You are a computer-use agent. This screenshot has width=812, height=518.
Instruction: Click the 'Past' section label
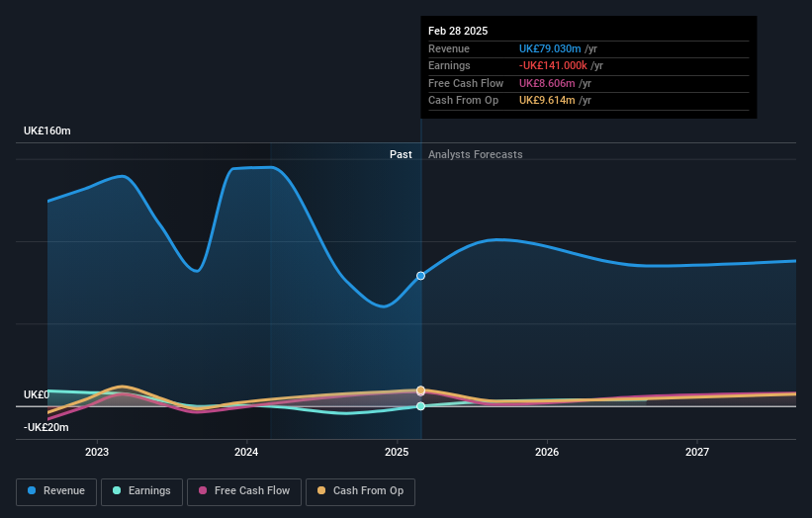[401, 154]
